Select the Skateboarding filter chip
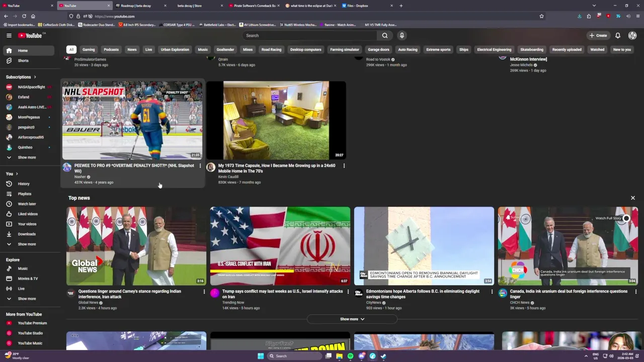 pos(532,50)
